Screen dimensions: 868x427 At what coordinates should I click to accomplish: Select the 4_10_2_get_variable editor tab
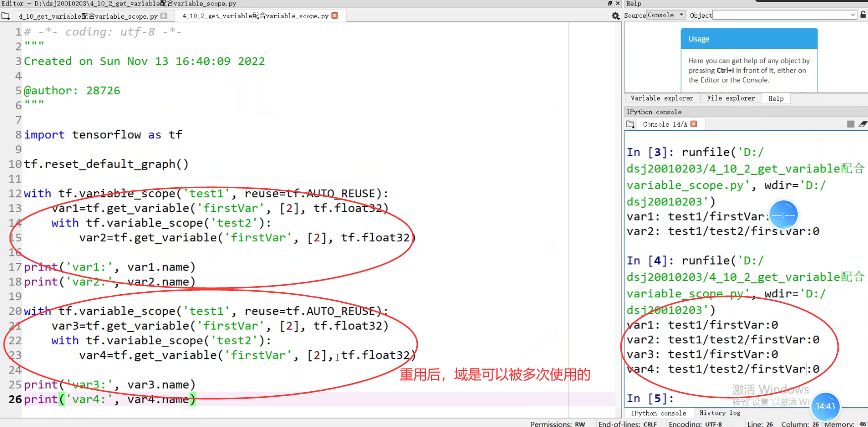pyautogui.click(x=255, y=16)
